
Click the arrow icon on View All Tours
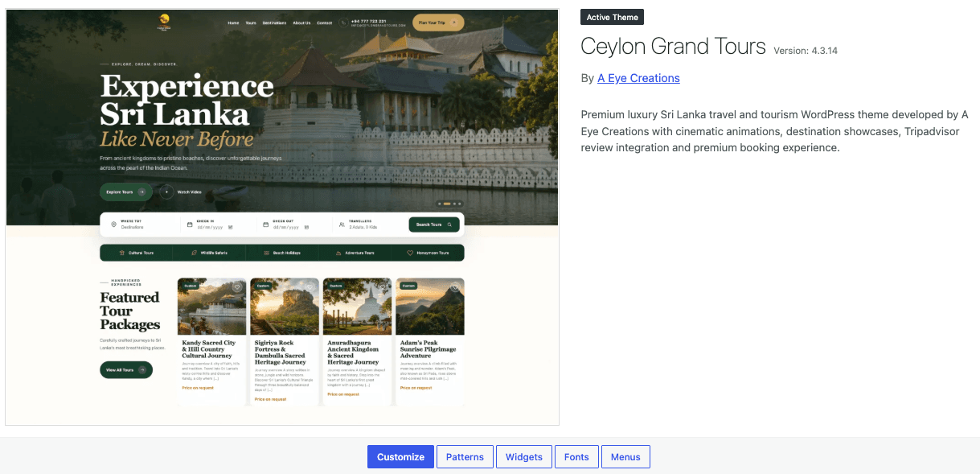coord(142,369)
